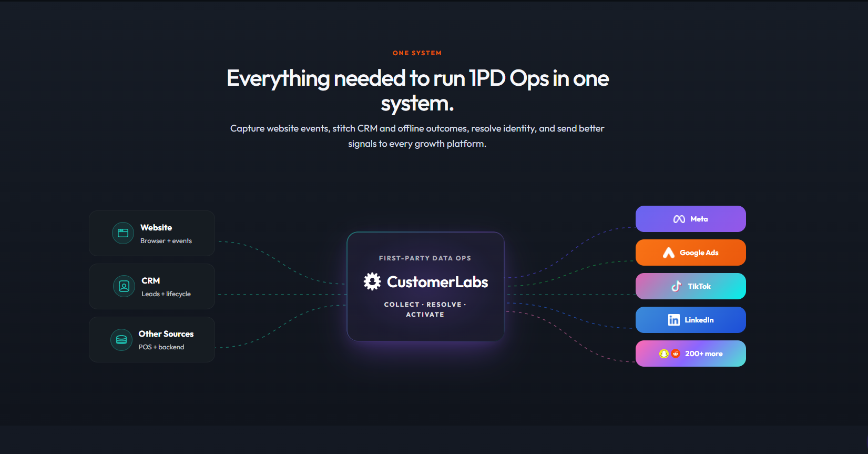
Task: Click the 'Browser + events' subtitle
Action: click(166, 241)
